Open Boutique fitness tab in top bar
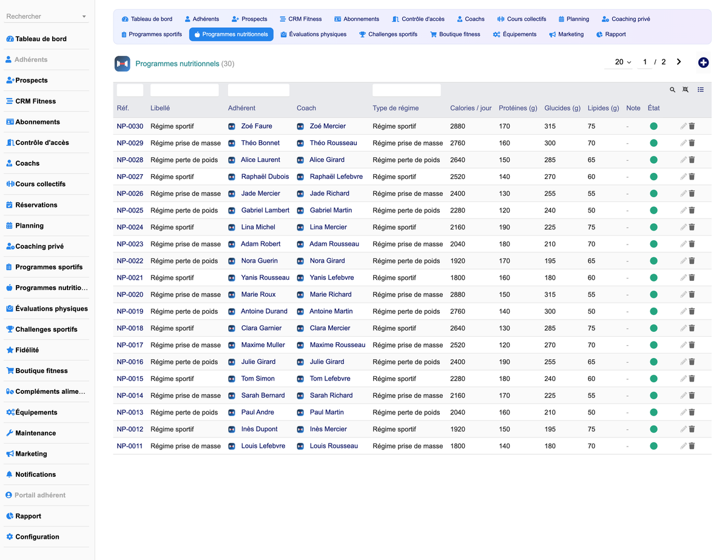Viewport: 728px width, 560px height. click(455, 34)
